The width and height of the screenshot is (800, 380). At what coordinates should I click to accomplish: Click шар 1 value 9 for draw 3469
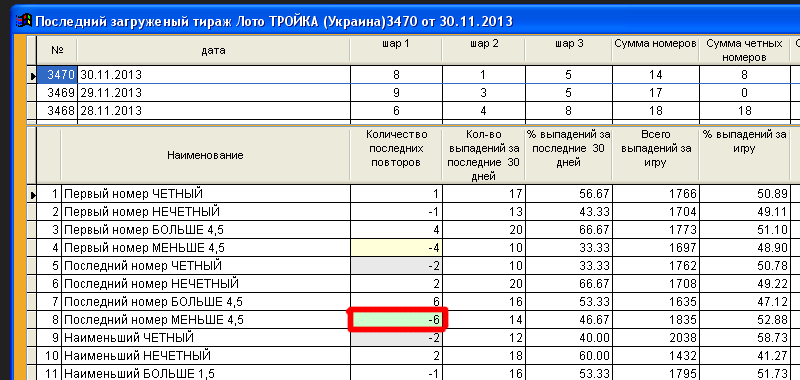tap(396, 93)
